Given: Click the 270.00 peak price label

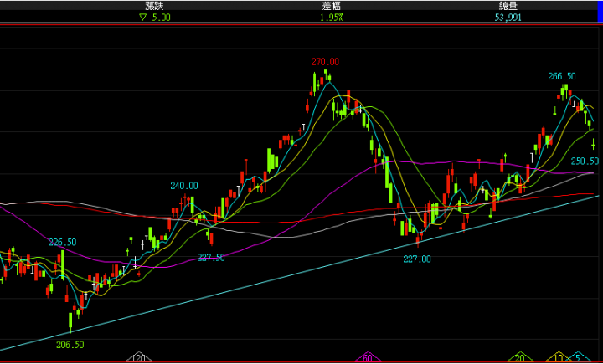Looking at the screenshot, I should (x=325, y=62).
